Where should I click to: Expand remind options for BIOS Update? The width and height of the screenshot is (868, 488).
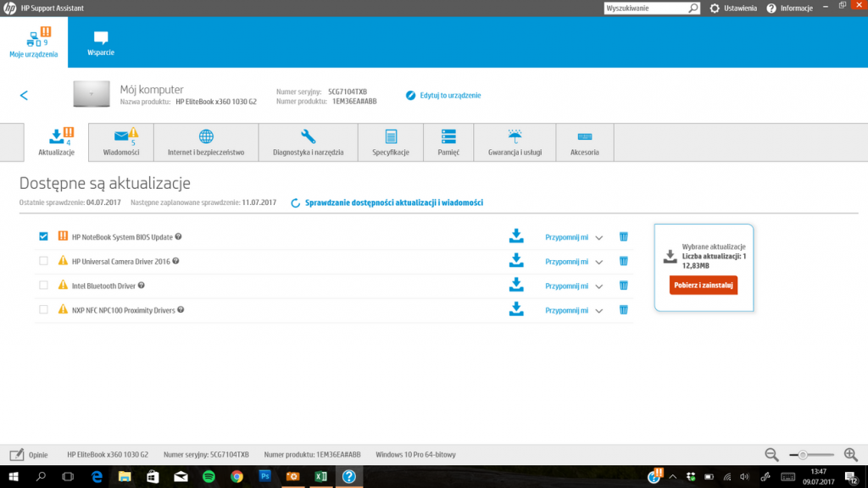pos(599,237)
